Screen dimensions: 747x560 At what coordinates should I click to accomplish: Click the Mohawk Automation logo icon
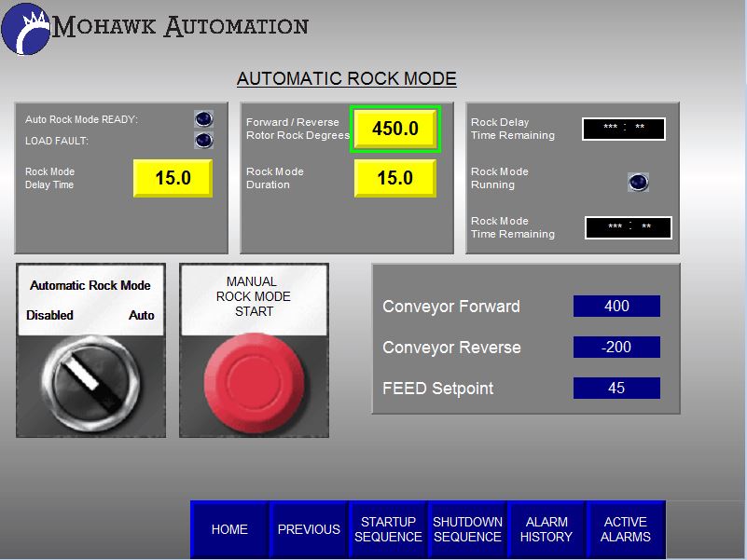point(26,30)
